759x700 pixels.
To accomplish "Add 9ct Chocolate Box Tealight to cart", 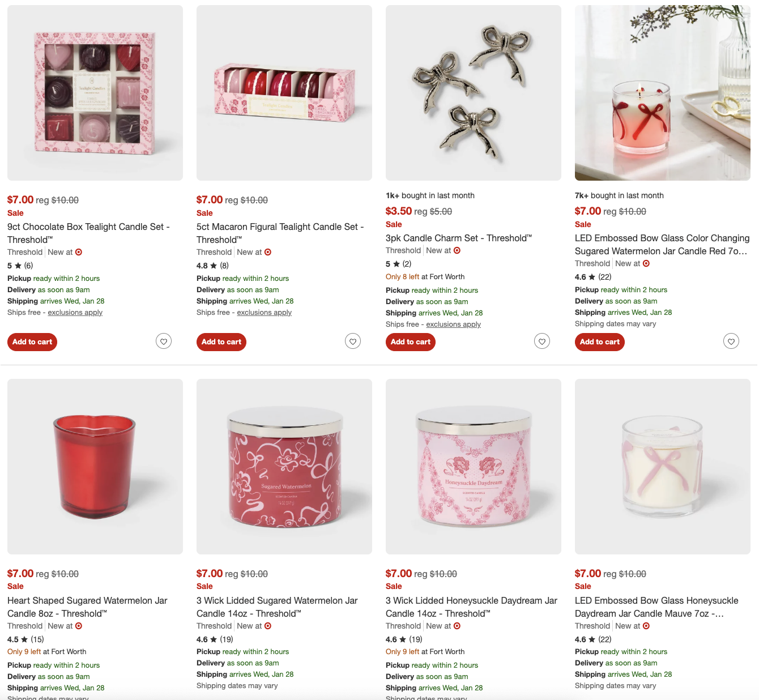I will 32,342.
